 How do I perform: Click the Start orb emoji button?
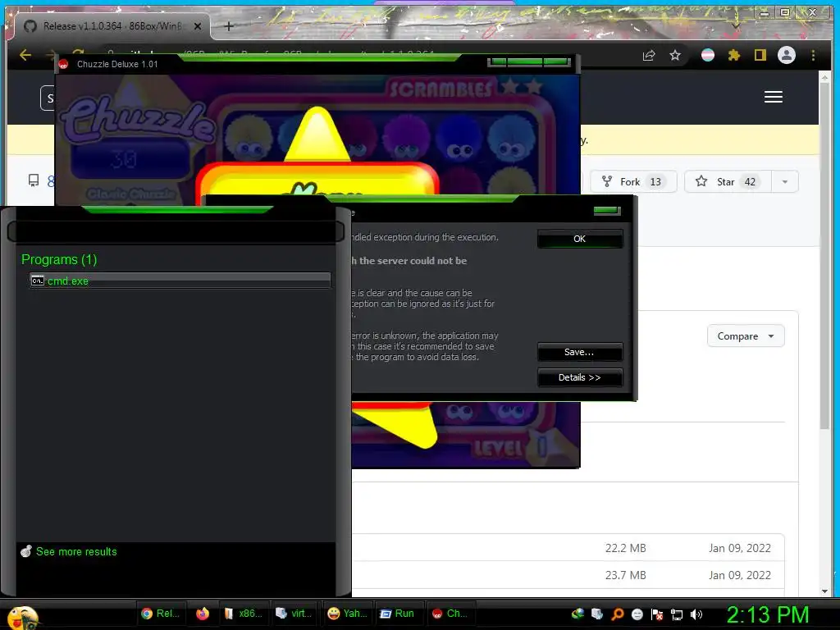point(22,617)
